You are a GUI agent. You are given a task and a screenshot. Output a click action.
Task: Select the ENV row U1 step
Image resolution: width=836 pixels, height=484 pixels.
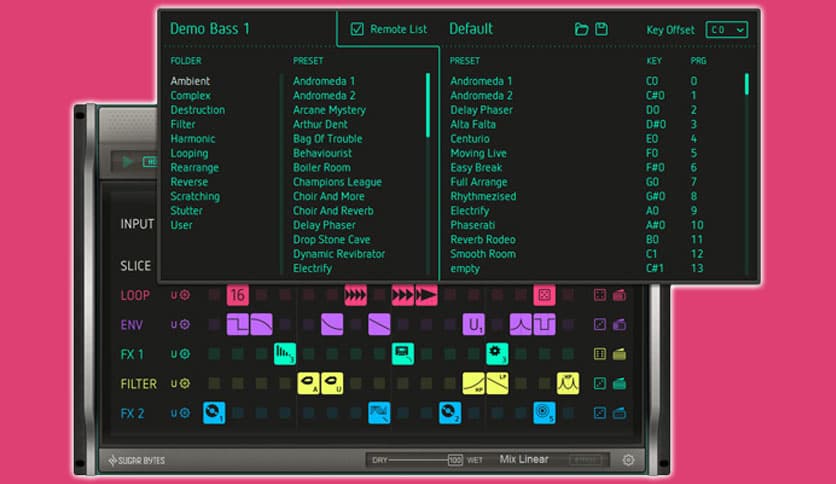point(473,324)
